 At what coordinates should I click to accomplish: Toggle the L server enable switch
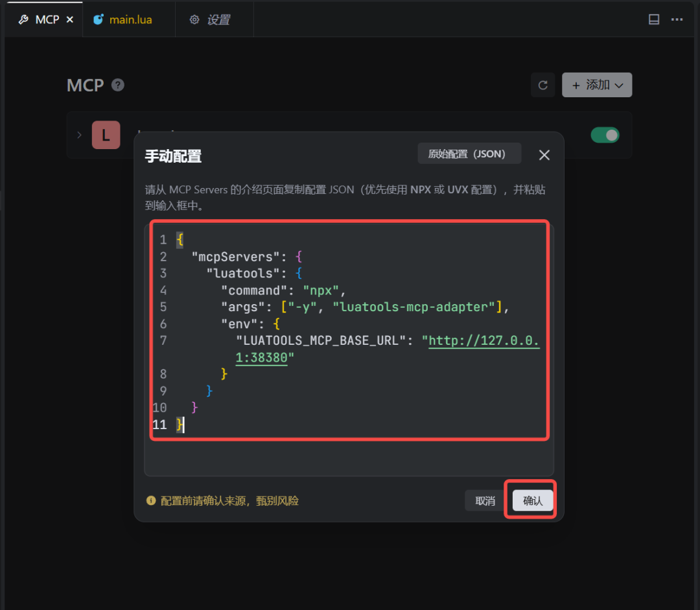click(605, 135)
